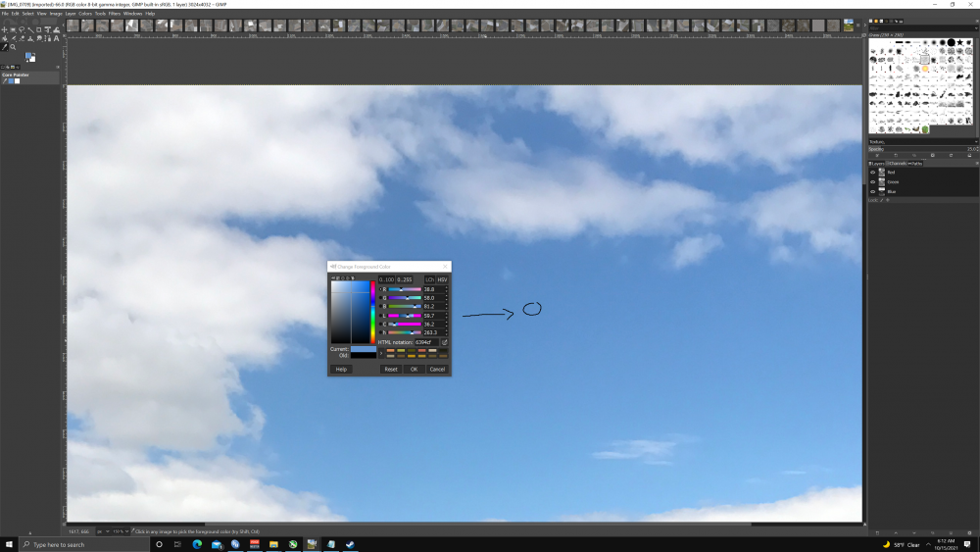This screenshot has height=552, width=980.
Task: Select the R radio button in color dialog
Action: 380,289
